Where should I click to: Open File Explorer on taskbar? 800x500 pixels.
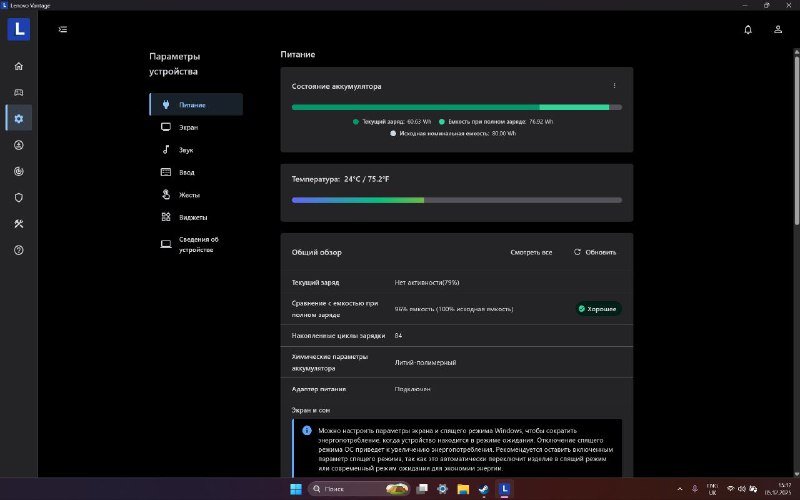tap(463, 489)
